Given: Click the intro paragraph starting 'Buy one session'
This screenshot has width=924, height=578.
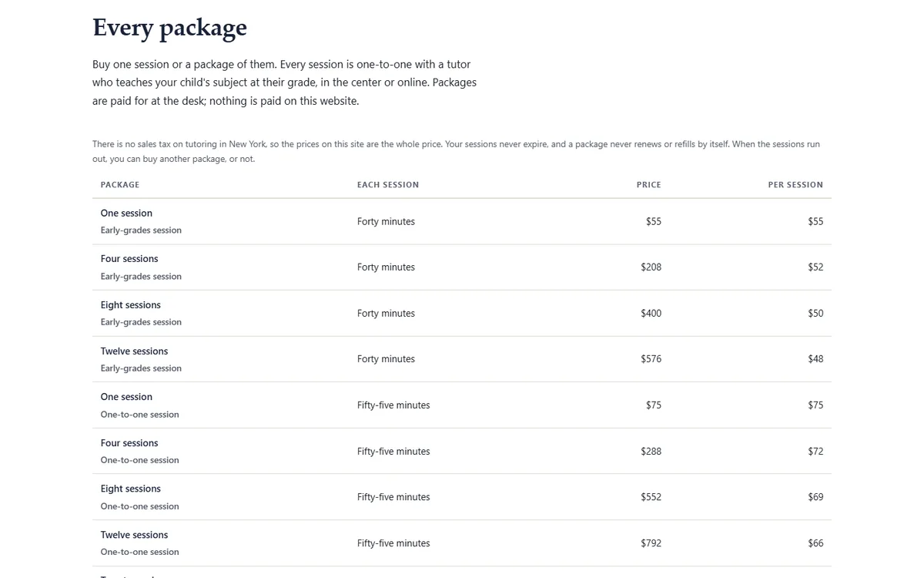Looking at the screenshot, I should [x=285, y=82].
